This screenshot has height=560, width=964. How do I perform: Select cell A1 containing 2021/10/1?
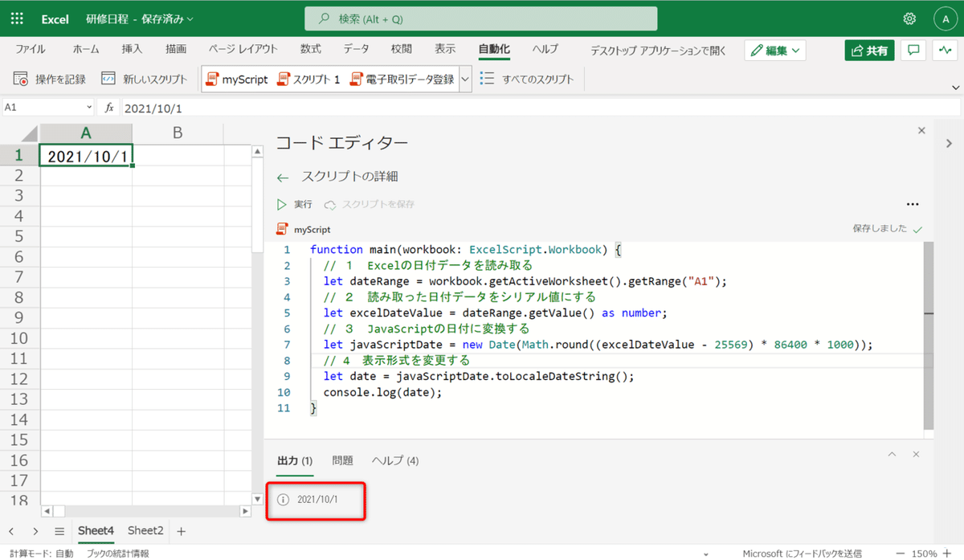(87, 156)
